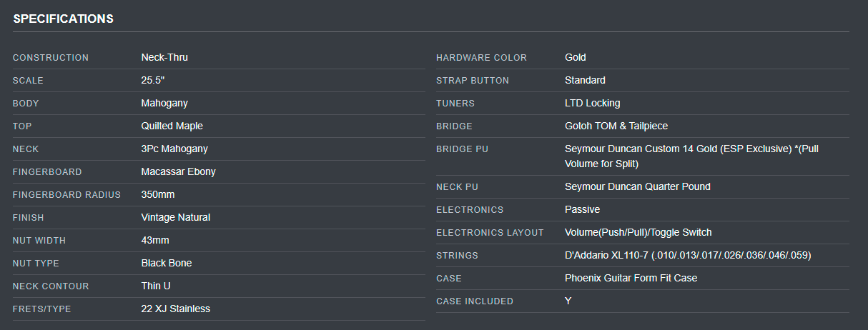Click the FINGERBOARD RADIUS label
868x330 pixels.
coord(66,194)
